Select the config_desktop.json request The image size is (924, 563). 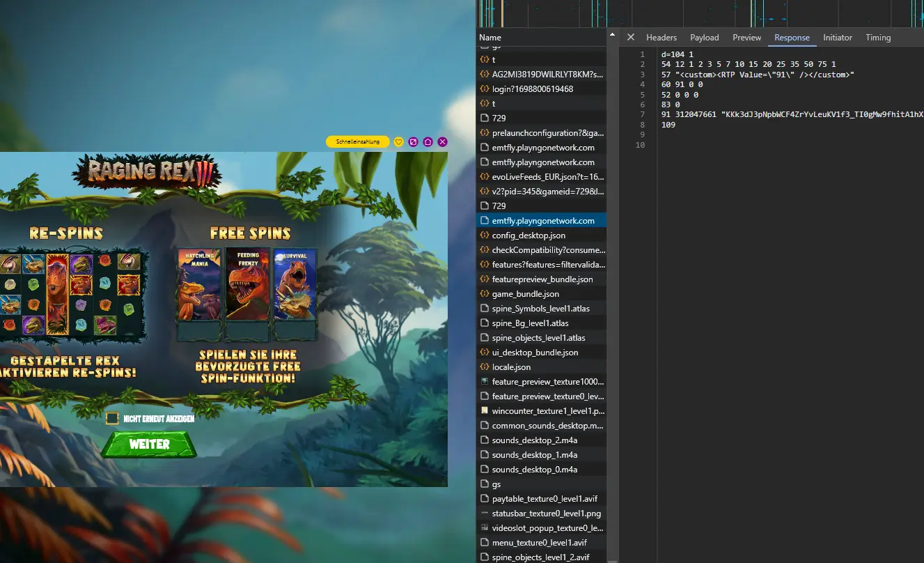tap(542, 235)
